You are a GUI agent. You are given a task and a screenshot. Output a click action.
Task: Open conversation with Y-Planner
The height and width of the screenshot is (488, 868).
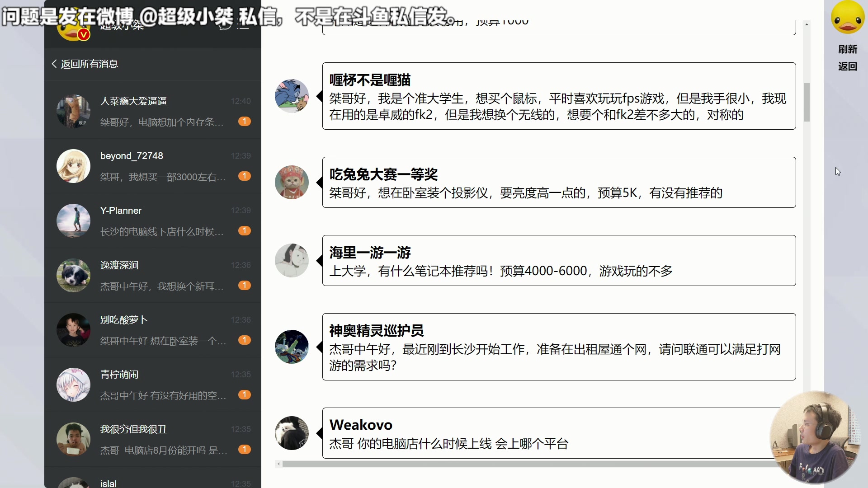click(x=153, y=221)
